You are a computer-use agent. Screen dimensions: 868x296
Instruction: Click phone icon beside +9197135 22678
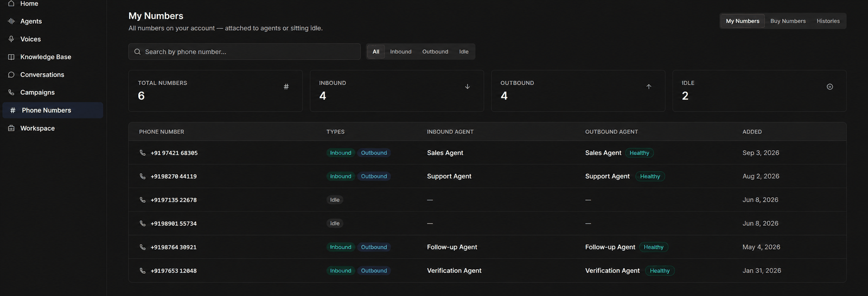(143, 200)
